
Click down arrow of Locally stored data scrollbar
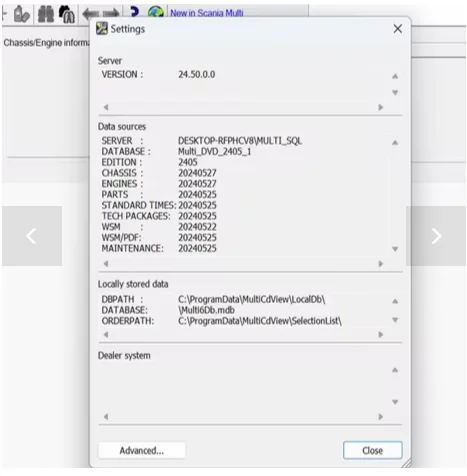[395, 320]
